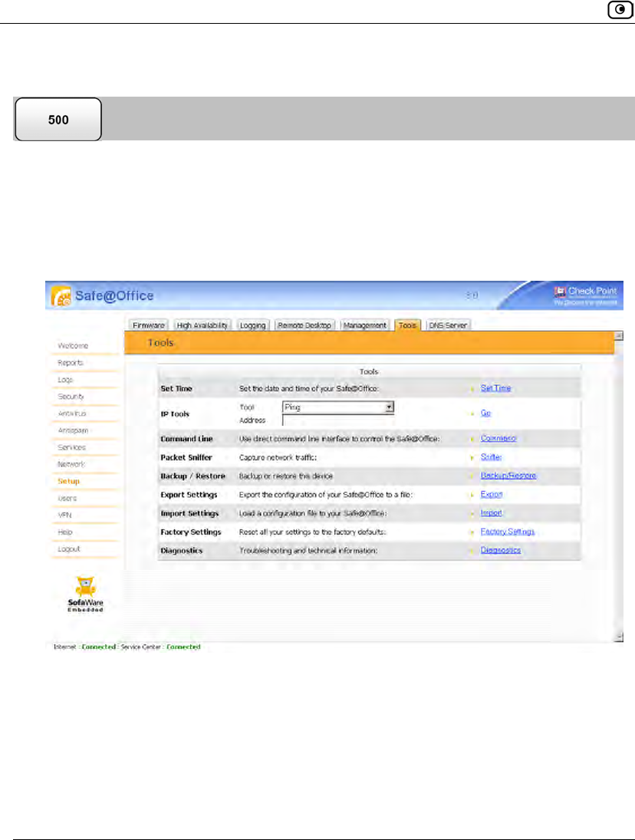The width and height of the screenshot is (635, 840).
Task: Open the Logging tab
Action: [253, 325]
